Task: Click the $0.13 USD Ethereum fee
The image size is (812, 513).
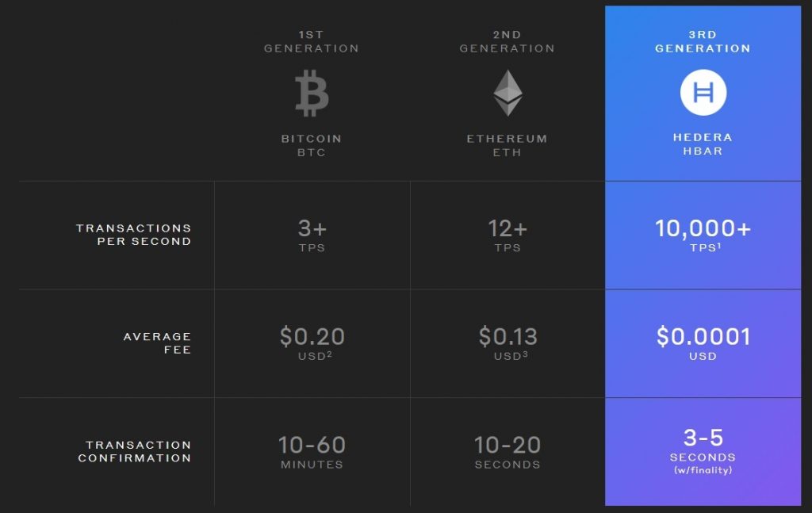Action: [507, 343]
